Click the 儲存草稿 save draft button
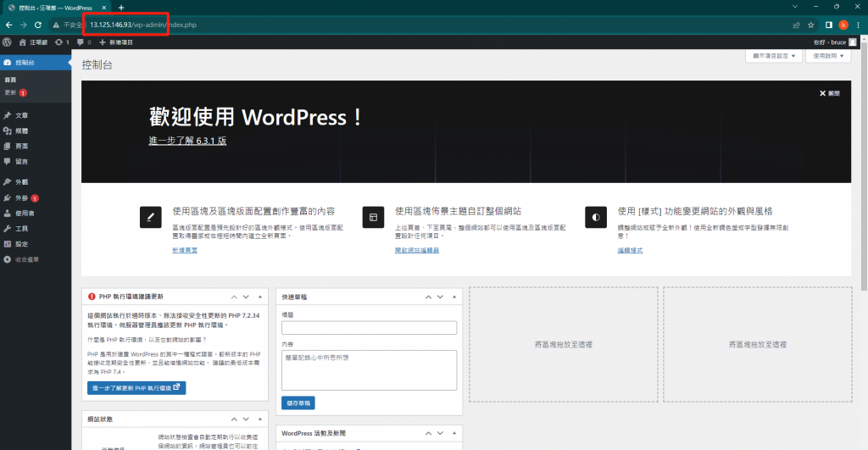 click(x=298, y=403)
